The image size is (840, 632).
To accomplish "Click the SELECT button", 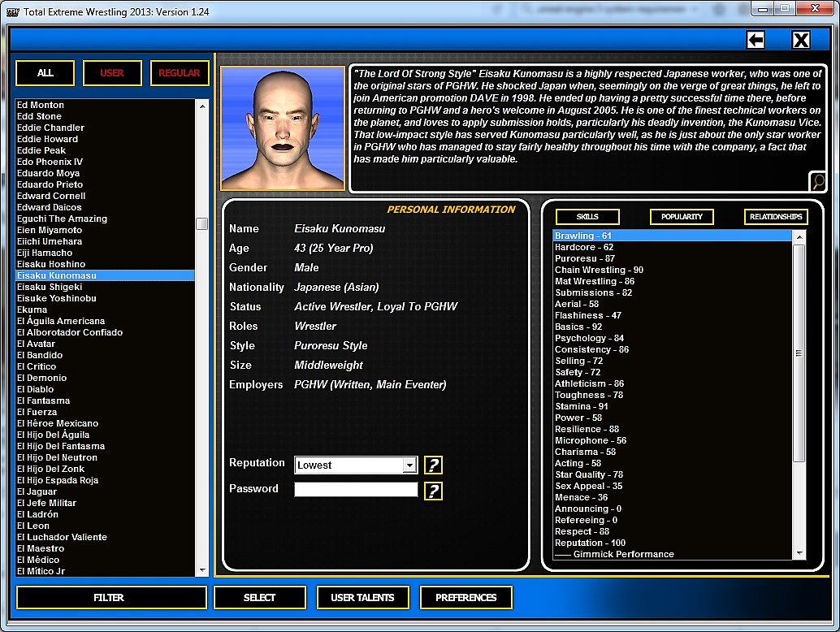I will (260, 597).
